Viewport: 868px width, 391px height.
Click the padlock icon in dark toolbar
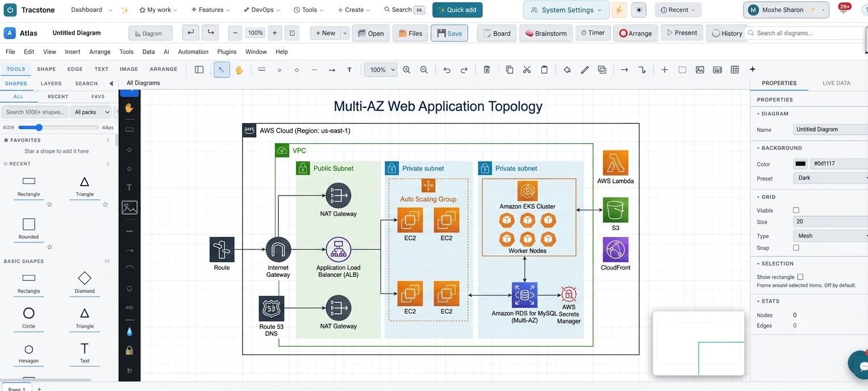click(x=130, y=350)
